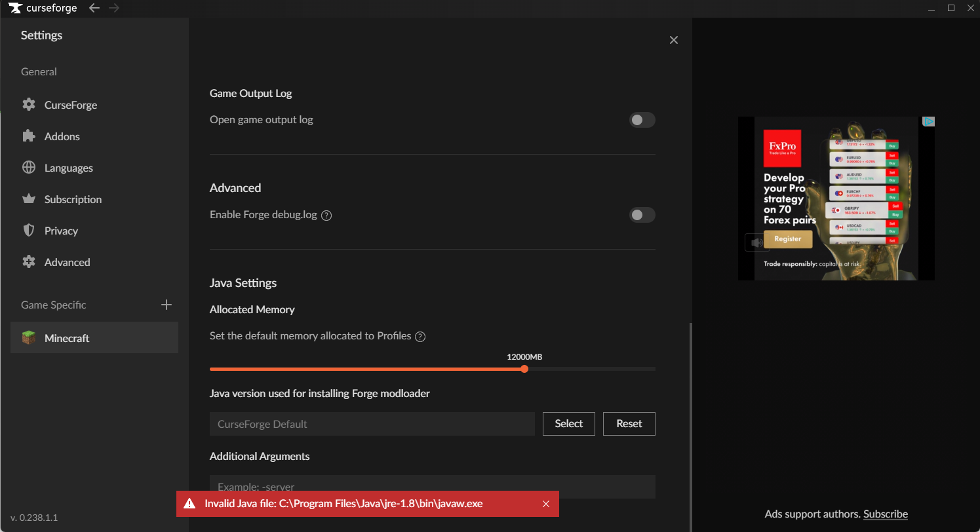Click the Game Specific sidebar label
980x532 pixels.
54,305
